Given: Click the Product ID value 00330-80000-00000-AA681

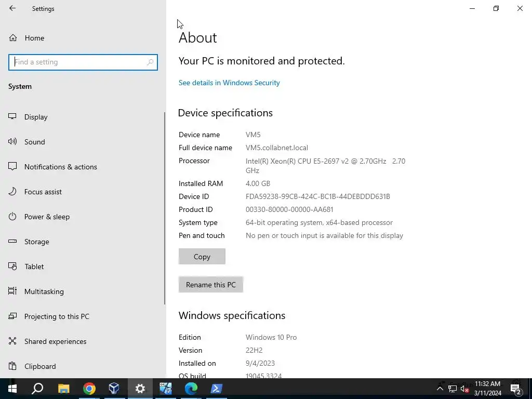Looking at the screenshot, I should click(x=289, y=210).
